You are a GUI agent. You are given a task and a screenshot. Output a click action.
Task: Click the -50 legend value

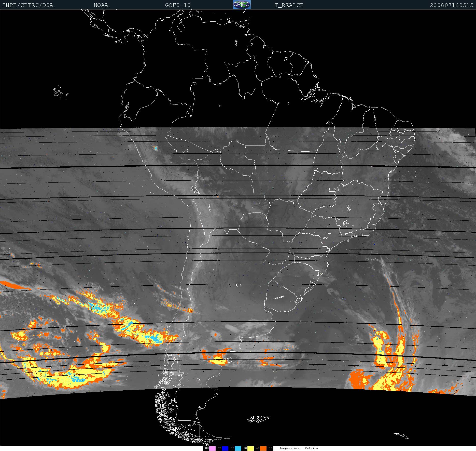click(x=244, y=448)
